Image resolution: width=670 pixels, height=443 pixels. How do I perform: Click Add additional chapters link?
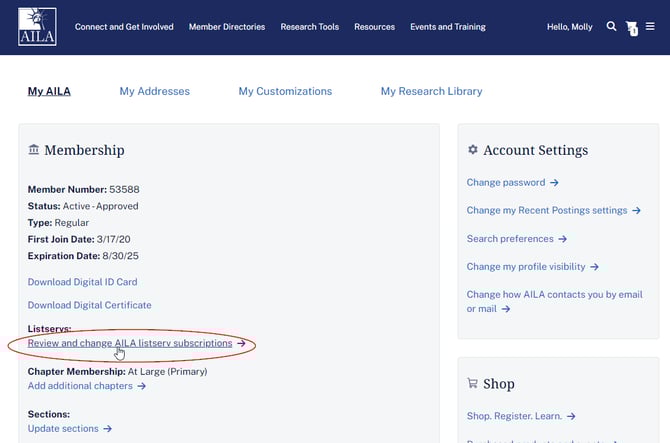(80, 386)
